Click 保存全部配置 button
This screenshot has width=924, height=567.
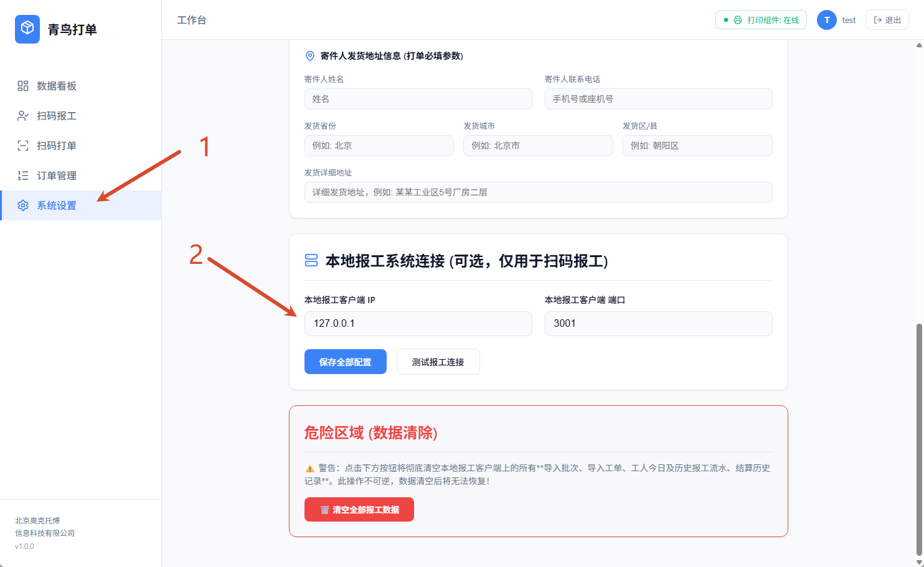(346, 362)
